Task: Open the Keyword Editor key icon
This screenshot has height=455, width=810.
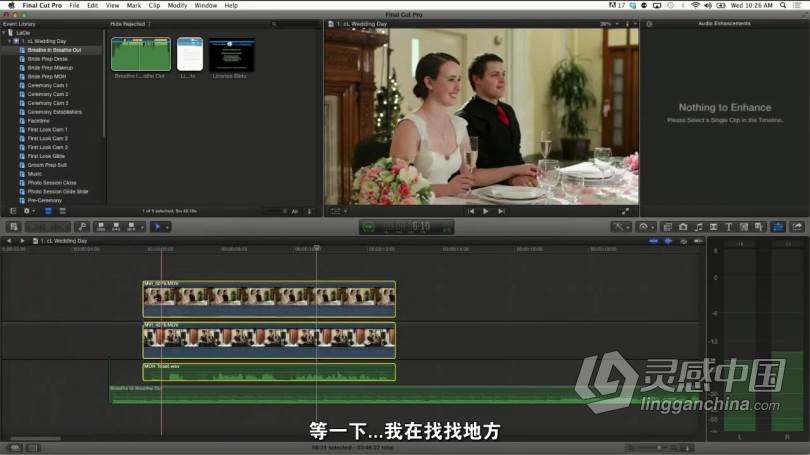Action: pyautogui.click(x=82, y=227)
